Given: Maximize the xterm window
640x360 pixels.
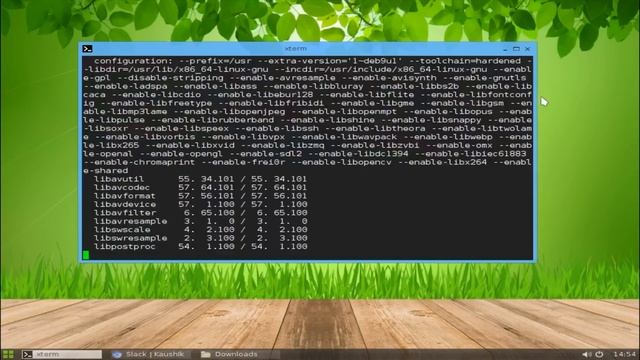Looking at the screenshot, I should point(516,49).
